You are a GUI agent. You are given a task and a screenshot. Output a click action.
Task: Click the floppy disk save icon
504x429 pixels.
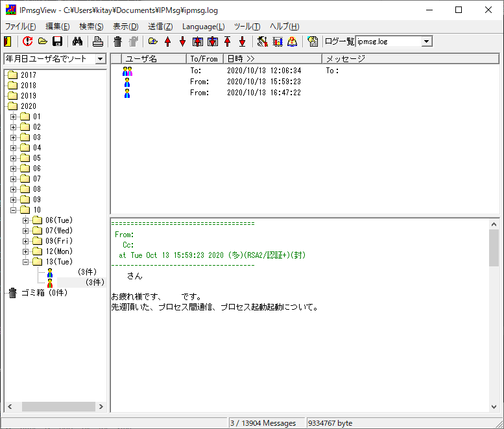pos(57,41)
